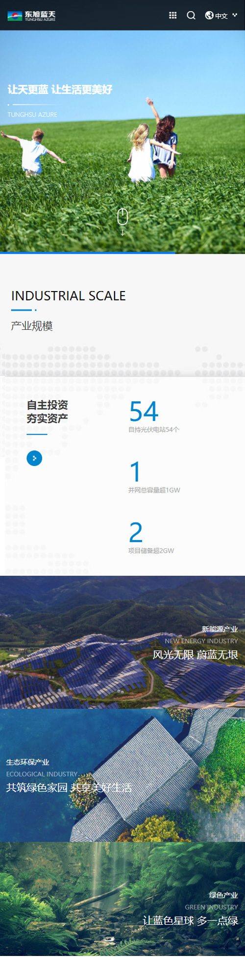Click the 风光无限 蔚蓝无垠 slogan
Screen dimensions: 245x980
pos(195,655)
